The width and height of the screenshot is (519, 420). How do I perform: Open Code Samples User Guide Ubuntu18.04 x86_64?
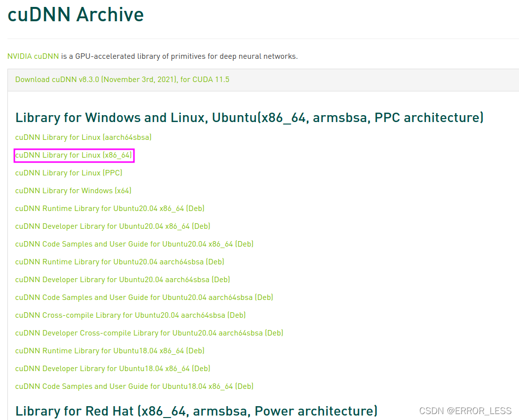click(x=134, y=386)
